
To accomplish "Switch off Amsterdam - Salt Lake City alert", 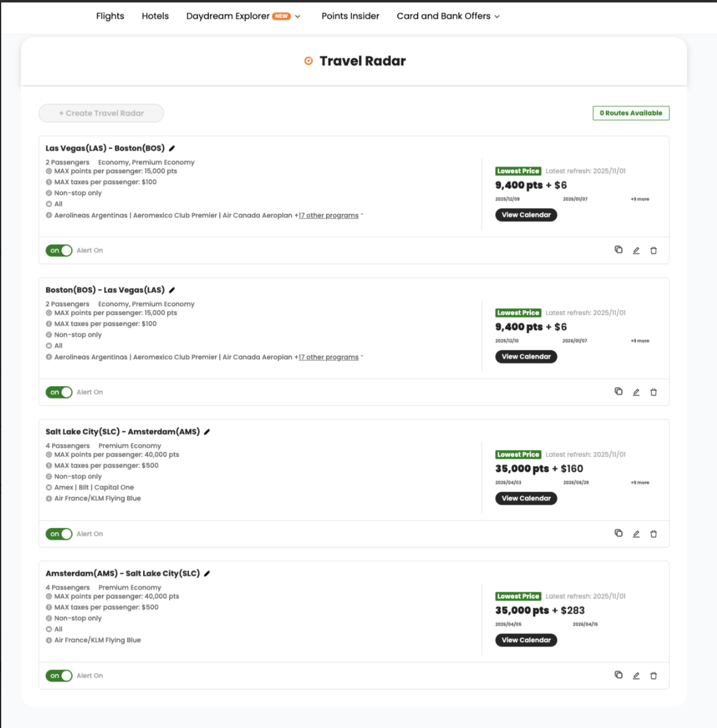I will [59, 676].
